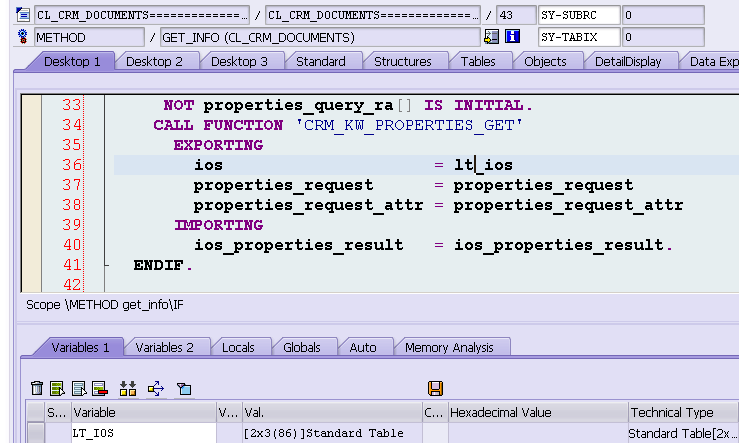
Task: Click the two-down-arrows yellow boxes icon
Action: tap(128, 388)
